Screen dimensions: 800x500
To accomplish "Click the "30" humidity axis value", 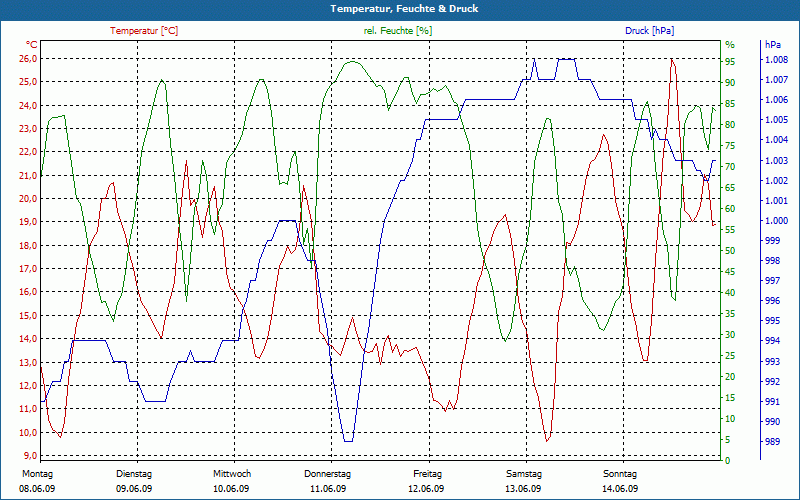I will (731, 335).
